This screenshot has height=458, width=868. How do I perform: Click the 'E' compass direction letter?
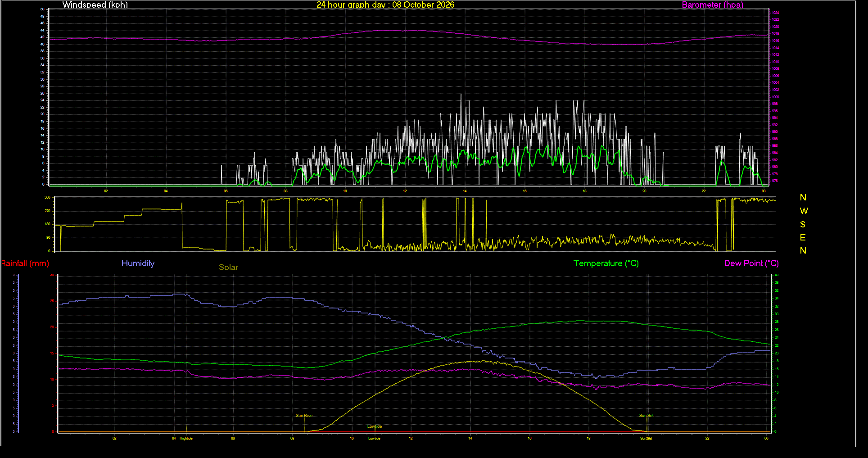tap(803, 237)
